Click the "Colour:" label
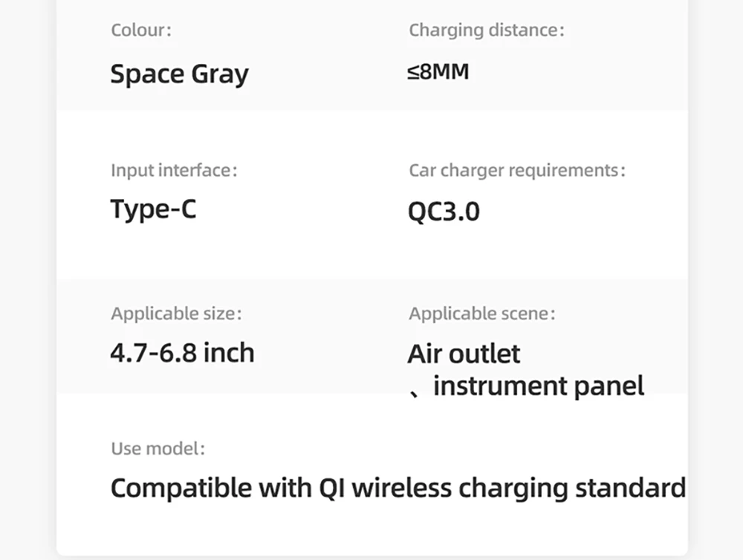The height and width of the screenshot is (560, 743). tap(141, 30)
